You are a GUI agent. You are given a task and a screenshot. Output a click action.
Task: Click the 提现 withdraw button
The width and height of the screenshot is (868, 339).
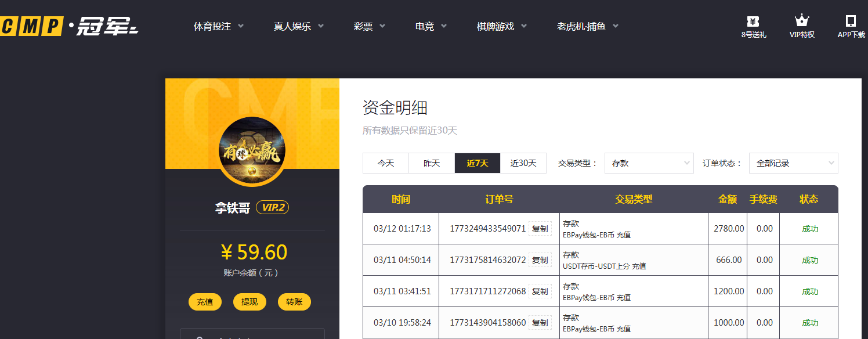pos(249,302)
